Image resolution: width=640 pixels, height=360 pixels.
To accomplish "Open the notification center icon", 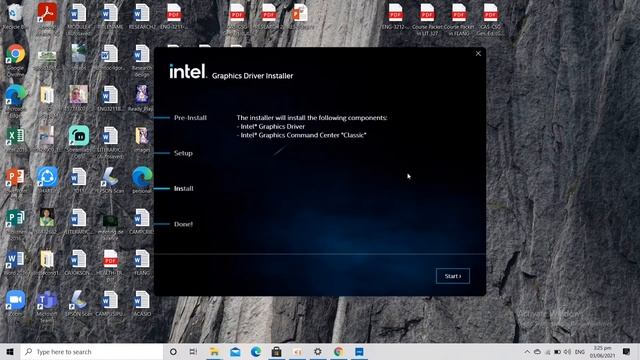I will click(627, 352).
